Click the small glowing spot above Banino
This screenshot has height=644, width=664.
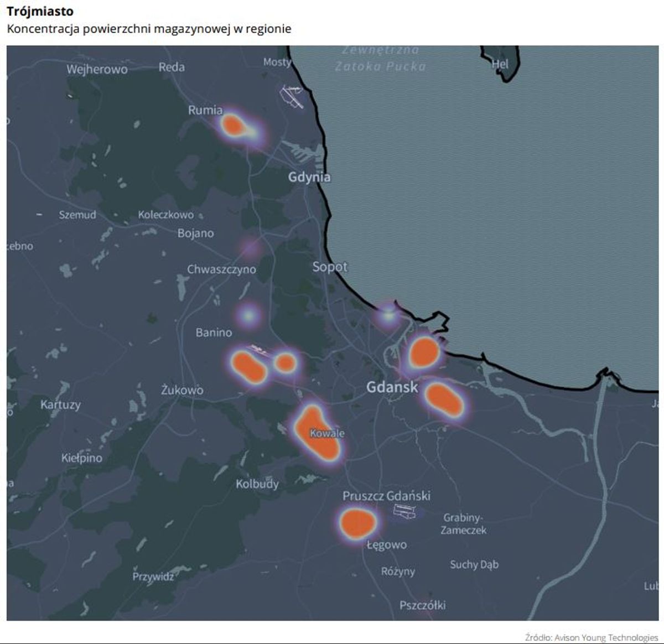point(248,315)
